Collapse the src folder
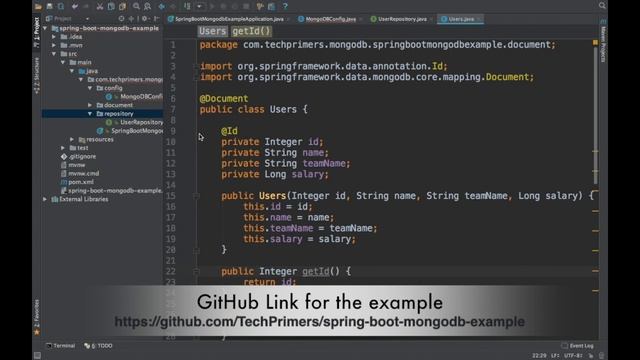The height and width of the screenshot is (360, 640). [x=54, y=54]
